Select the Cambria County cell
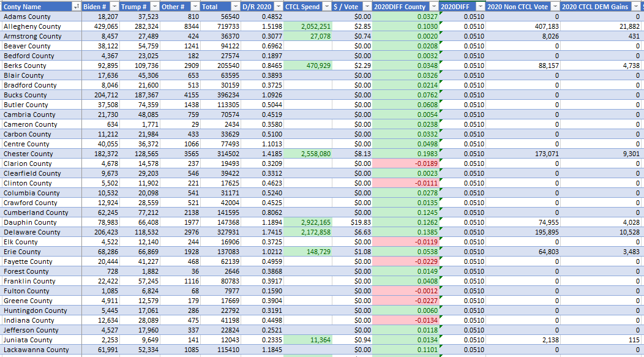644x357 pixels. 40,115
